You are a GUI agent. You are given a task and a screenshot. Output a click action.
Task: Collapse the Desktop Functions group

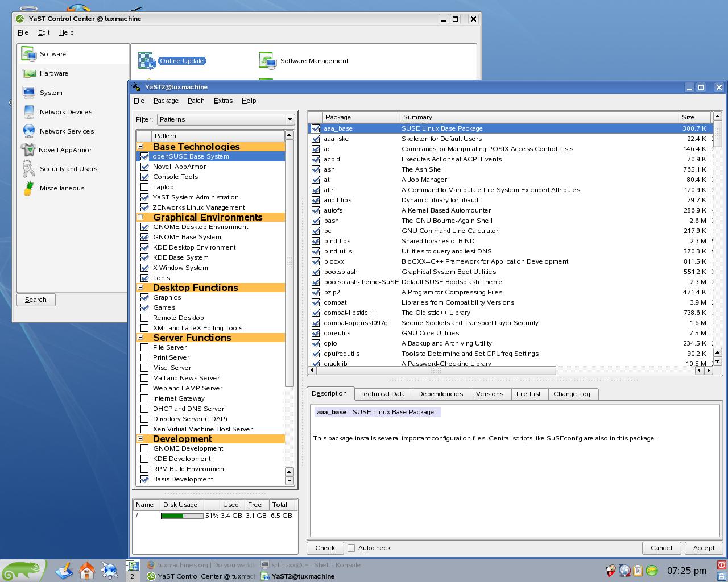[140, 287]
